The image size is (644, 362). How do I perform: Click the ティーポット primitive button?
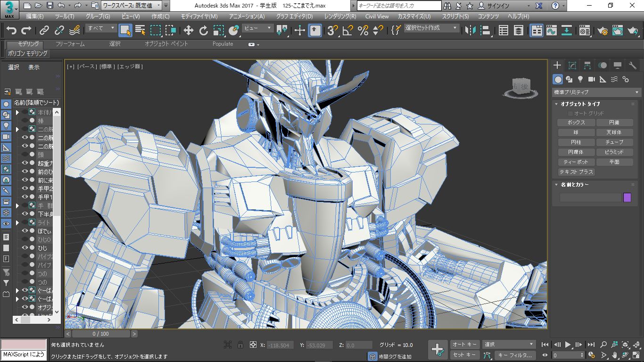576,162
